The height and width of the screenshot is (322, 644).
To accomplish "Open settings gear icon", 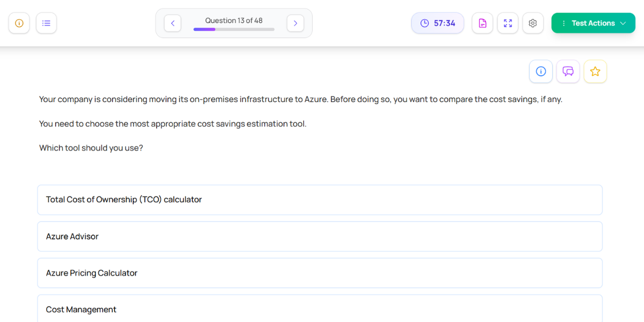I will 533,23.
